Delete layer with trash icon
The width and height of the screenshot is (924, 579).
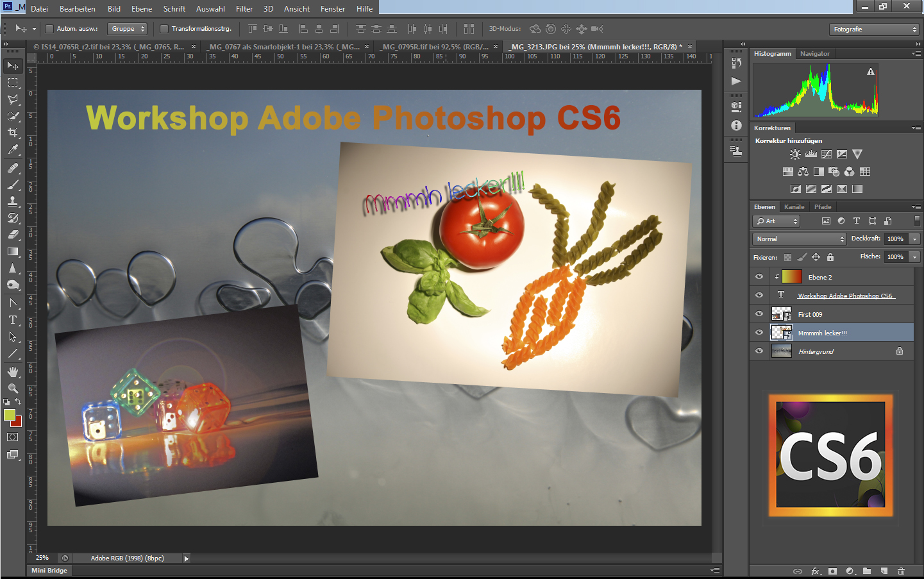(x=902, y=571)
